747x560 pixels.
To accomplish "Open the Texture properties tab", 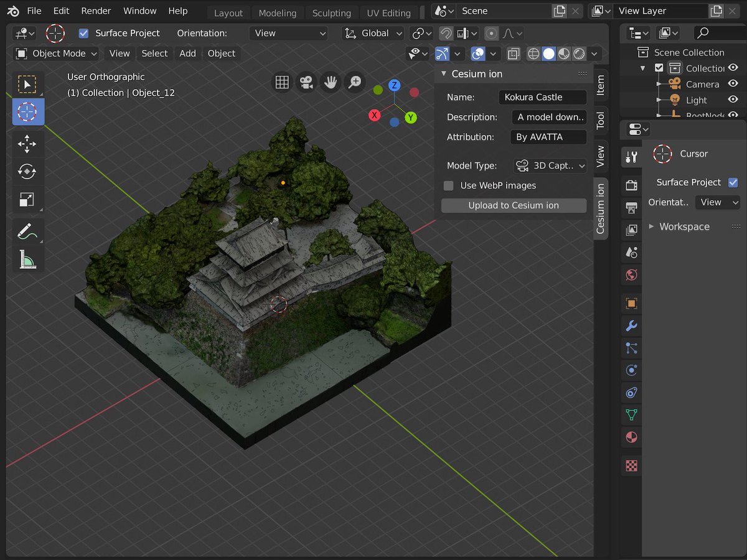I will pyautogui.click(x=631, y=465).
